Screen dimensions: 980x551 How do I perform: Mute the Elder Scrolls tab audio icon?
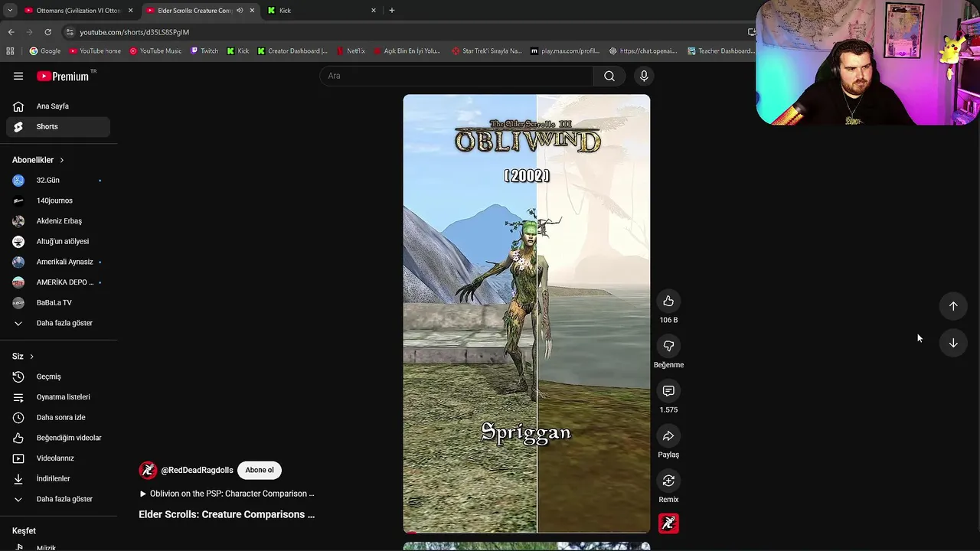point(240,11)
